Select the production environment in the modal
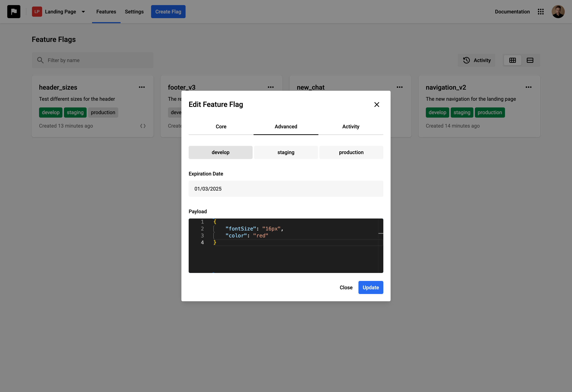Viewport: 572px width, 392px height. 351,152
